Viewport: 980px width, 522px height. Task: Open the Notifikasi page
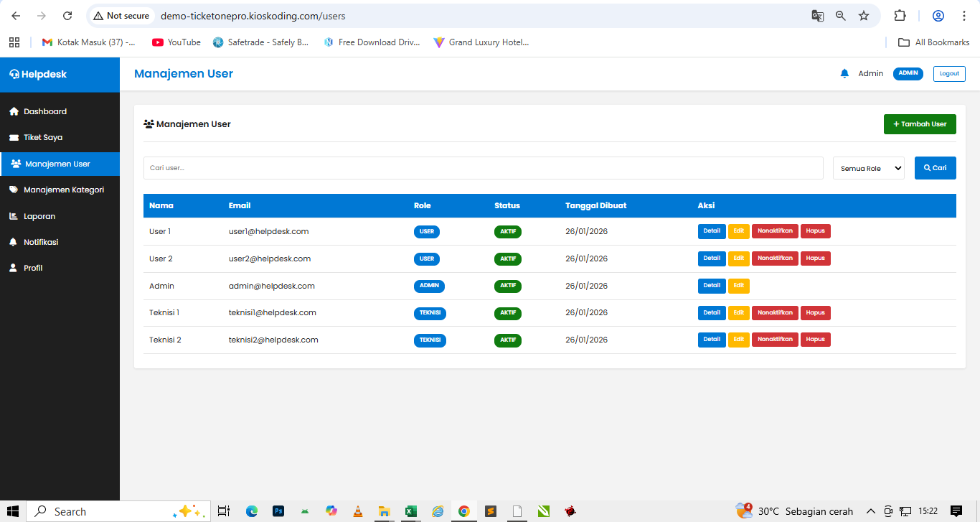(x=40, y=242)
